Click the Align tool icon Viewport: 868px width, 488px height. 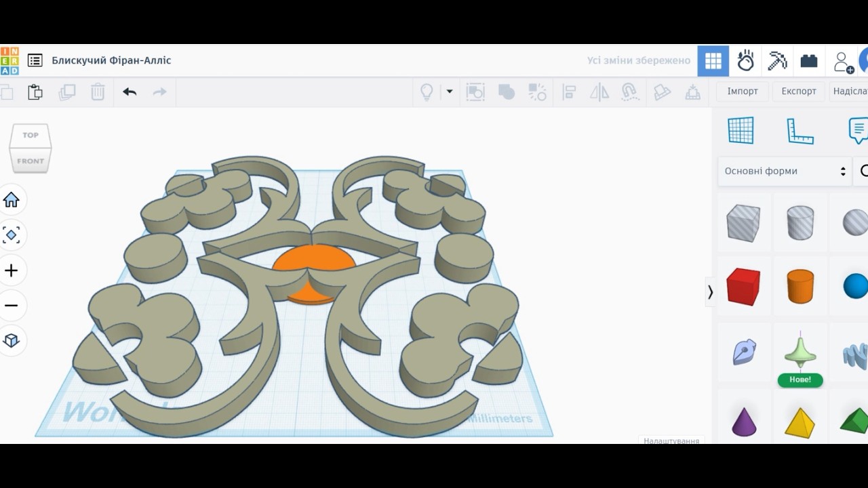click(570, 92)
